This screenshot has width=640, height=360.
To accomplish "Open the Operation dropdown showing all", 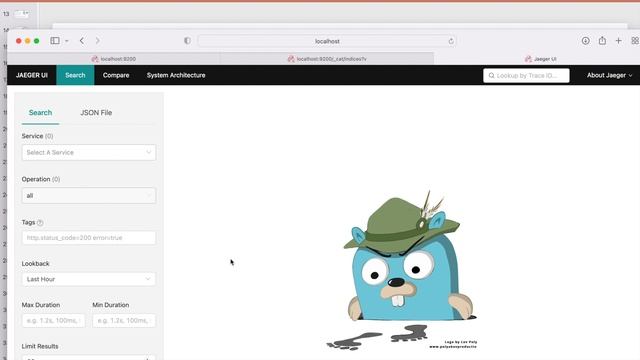I will [x=89, y=196].
